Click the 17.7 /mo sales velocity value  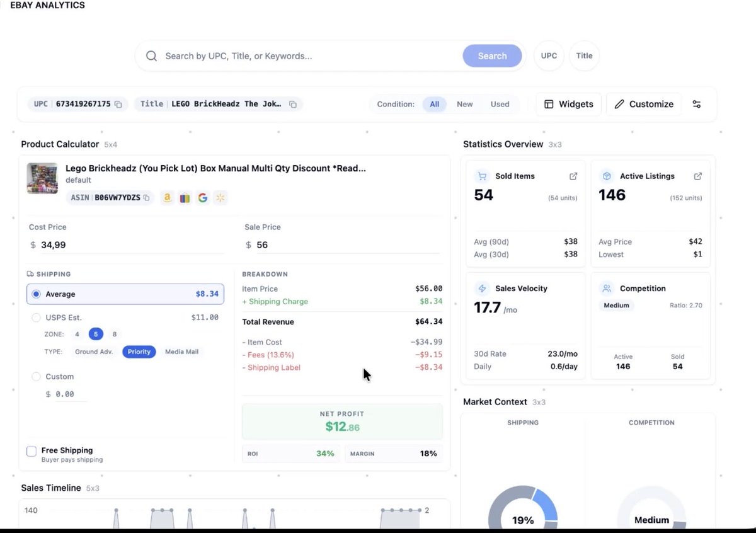coord(495,307)
